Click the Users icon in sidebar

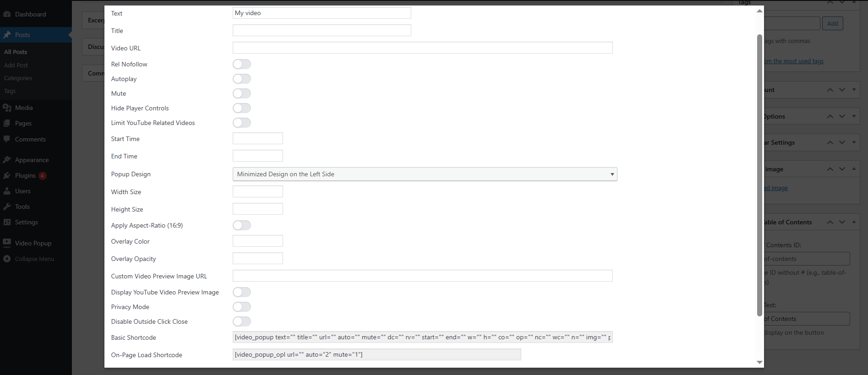click(x=7, y=191)
